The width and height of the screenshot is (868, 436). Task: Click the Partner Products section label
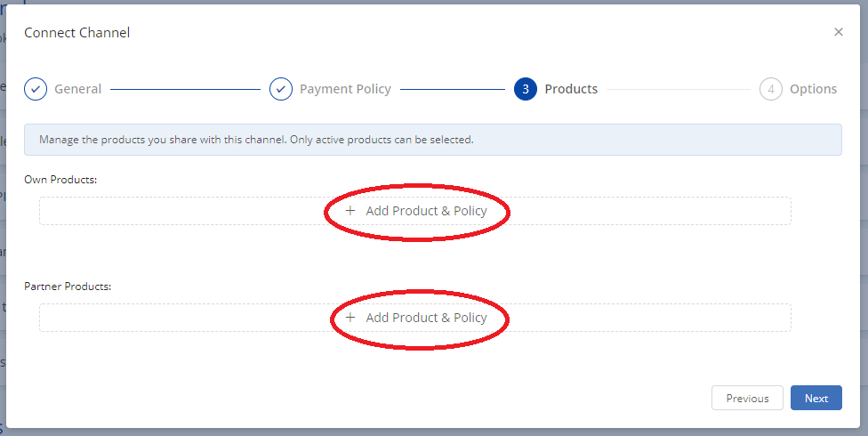[68, 287]
